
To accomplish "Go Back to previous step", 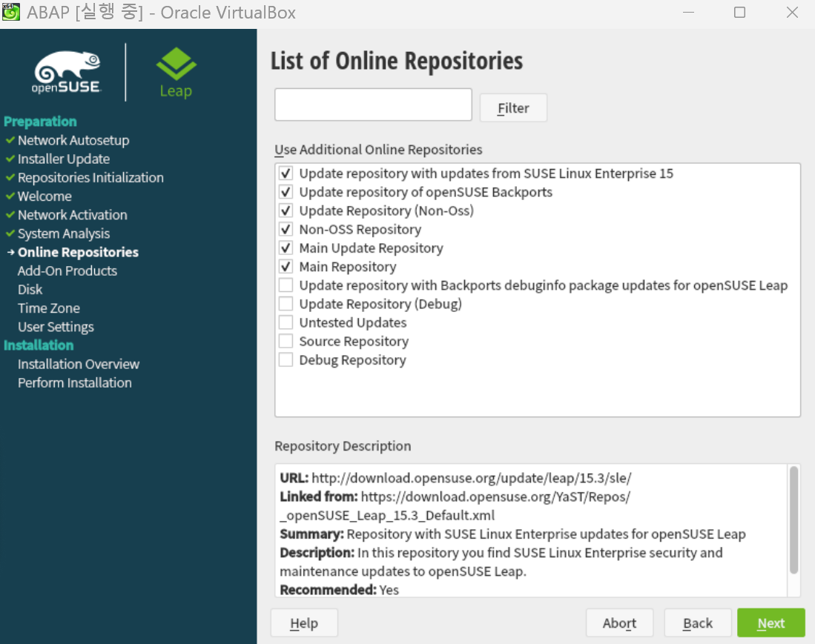I will tap(698, 623).
